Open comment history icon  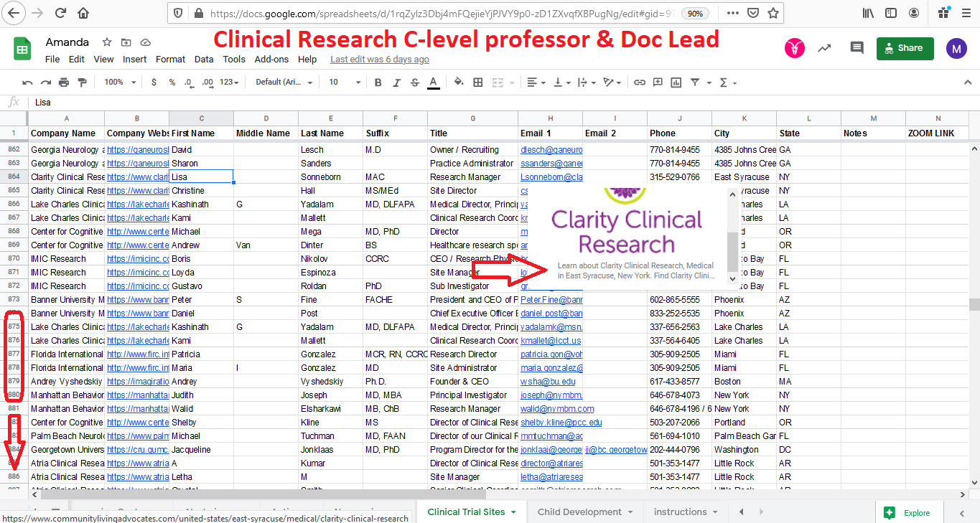(857, 48)
